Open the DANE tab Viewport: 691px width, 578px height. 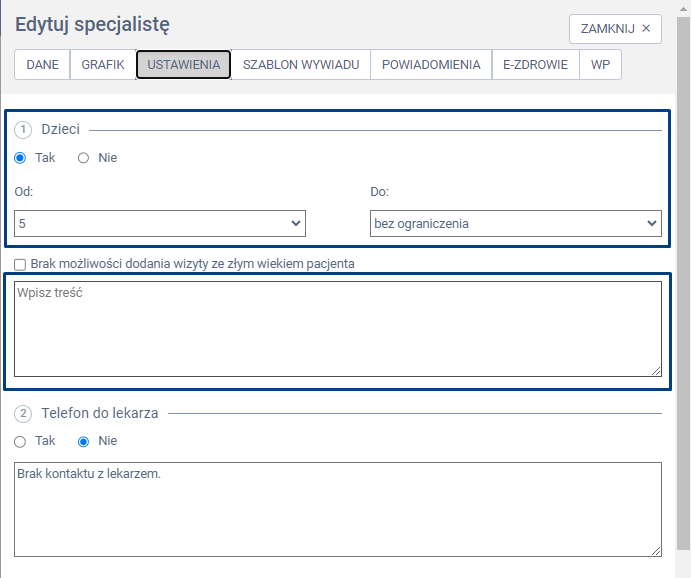tap(42, 65)
